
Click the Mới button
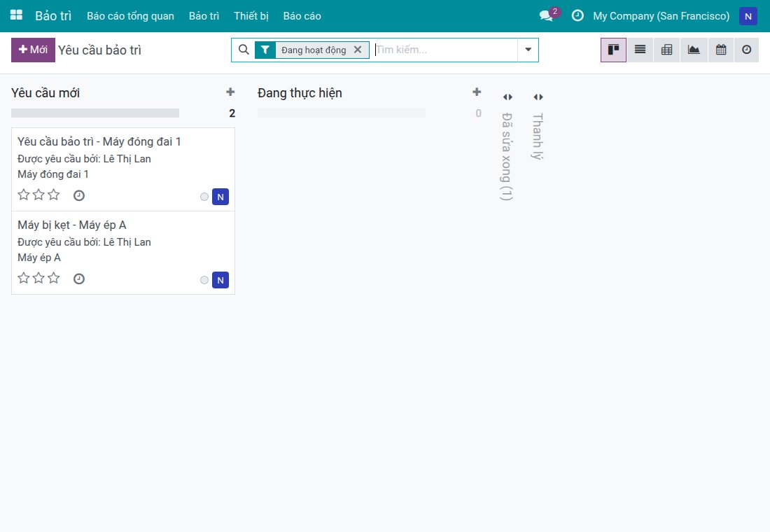pyautogui.click(x=33, y=50)
